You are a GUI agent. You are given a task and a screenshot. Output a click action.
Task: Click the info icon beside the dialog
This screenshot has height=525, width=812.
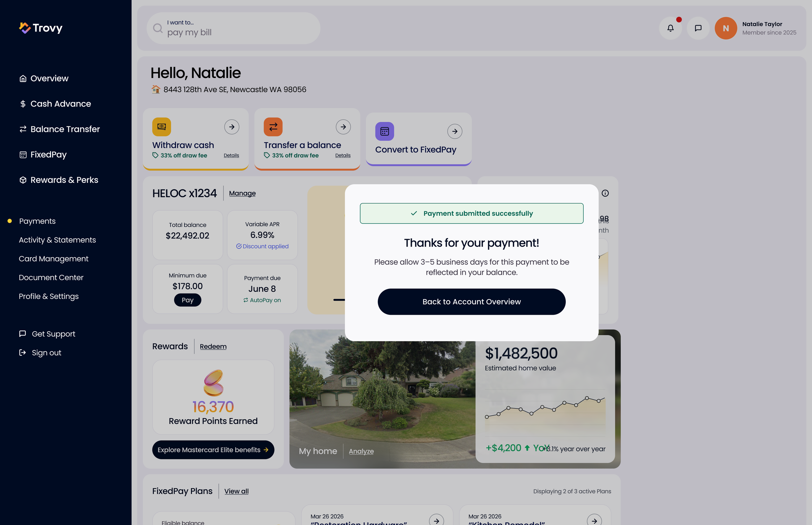click(x=605, y=193)
